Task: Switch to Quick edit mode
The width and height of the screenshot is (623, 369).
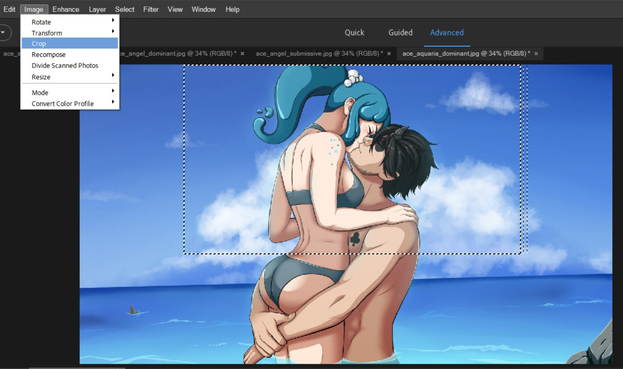Action: click(354, 33)
